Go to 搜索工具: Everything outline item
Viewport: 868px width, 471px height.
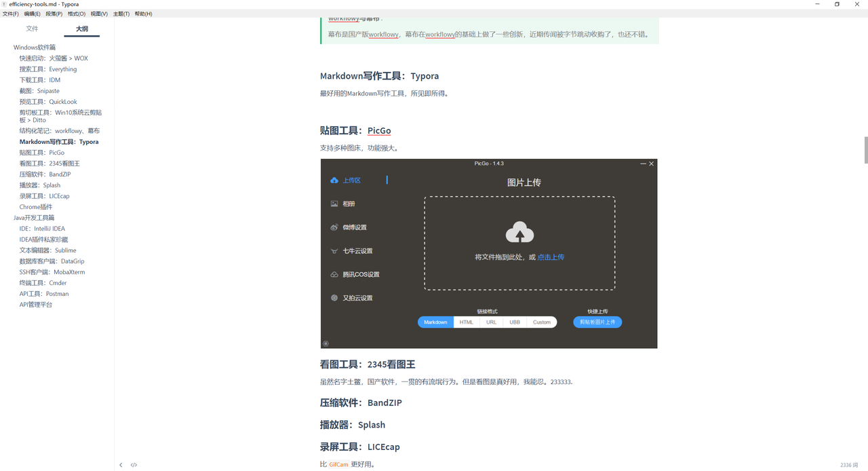click(x=48, y=69)
